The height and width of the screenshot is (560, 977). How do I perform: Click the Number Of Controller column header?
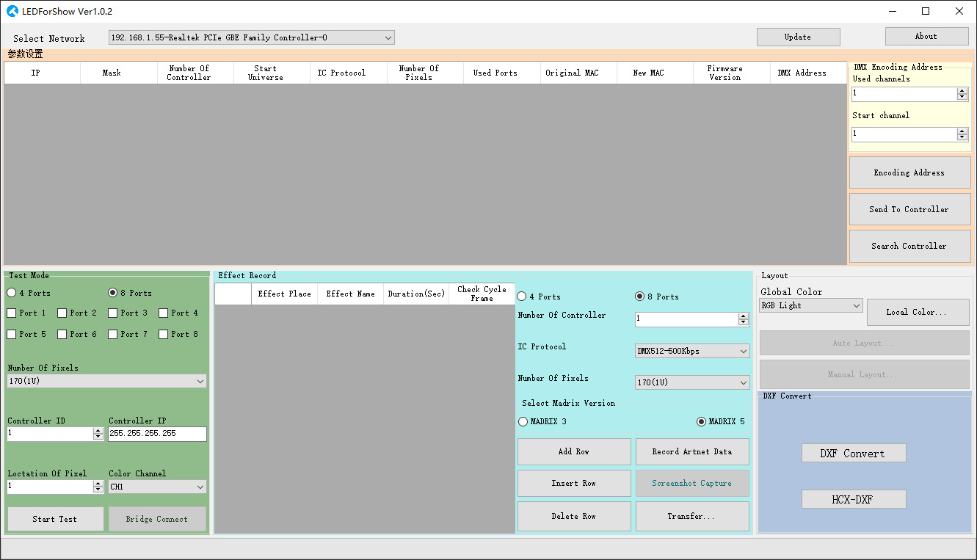(x=195, y=73)
